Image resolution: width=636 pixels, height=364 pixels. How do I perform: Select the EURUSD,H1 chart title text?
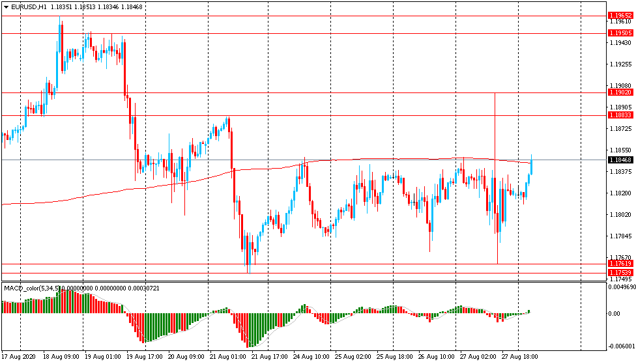(x=29, y=7)
